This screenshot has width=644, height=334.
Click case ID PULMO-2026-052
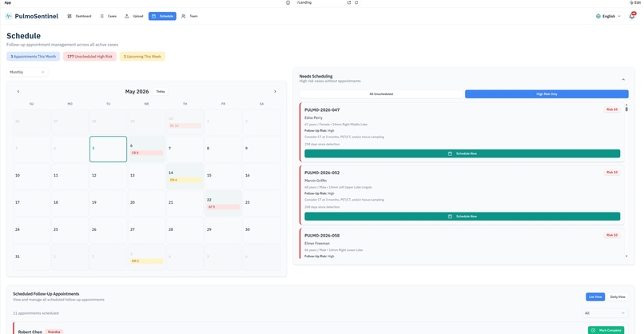click(x=321, y=173)
